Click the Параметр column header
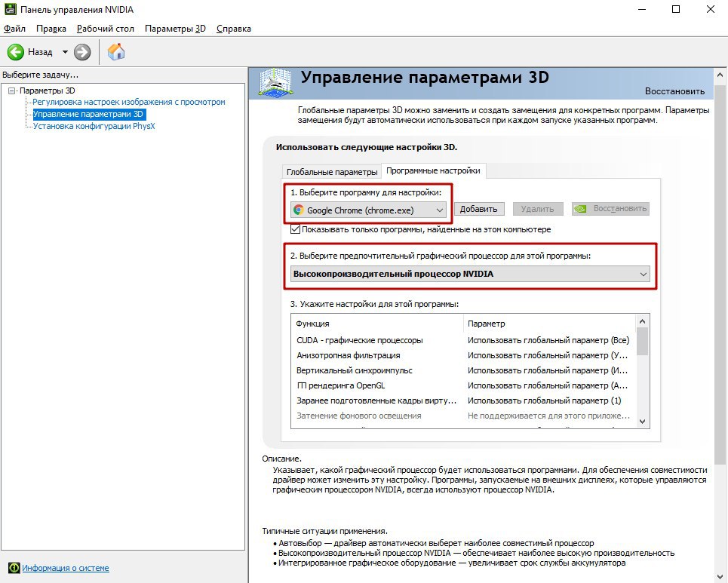728x583 pixels. click(550, 324)
